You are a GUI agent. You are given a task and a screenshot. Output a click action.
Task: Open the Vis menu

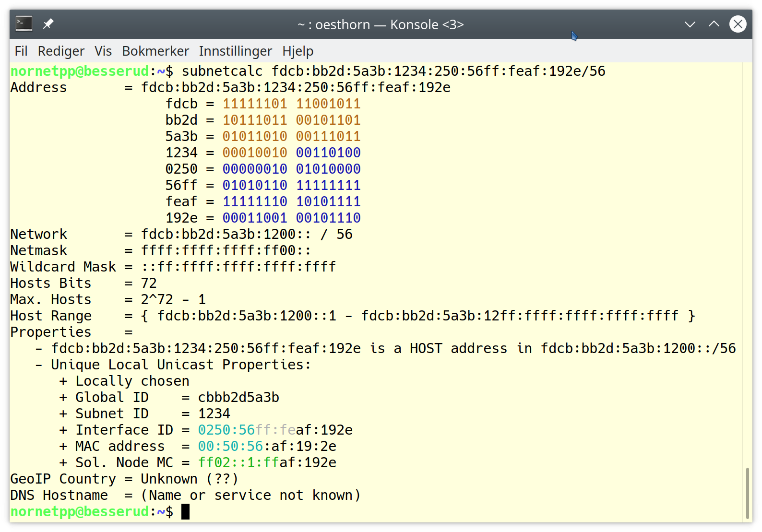coord(103,51)
